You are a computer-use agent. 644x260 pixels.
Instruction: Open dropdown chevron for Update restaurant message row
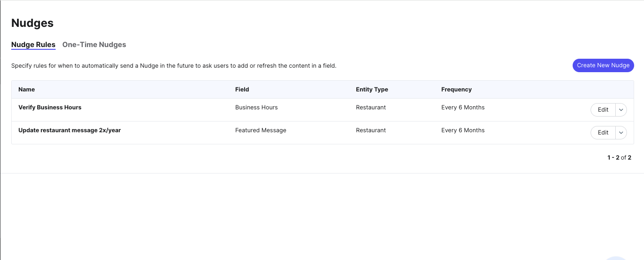[621, 133]
